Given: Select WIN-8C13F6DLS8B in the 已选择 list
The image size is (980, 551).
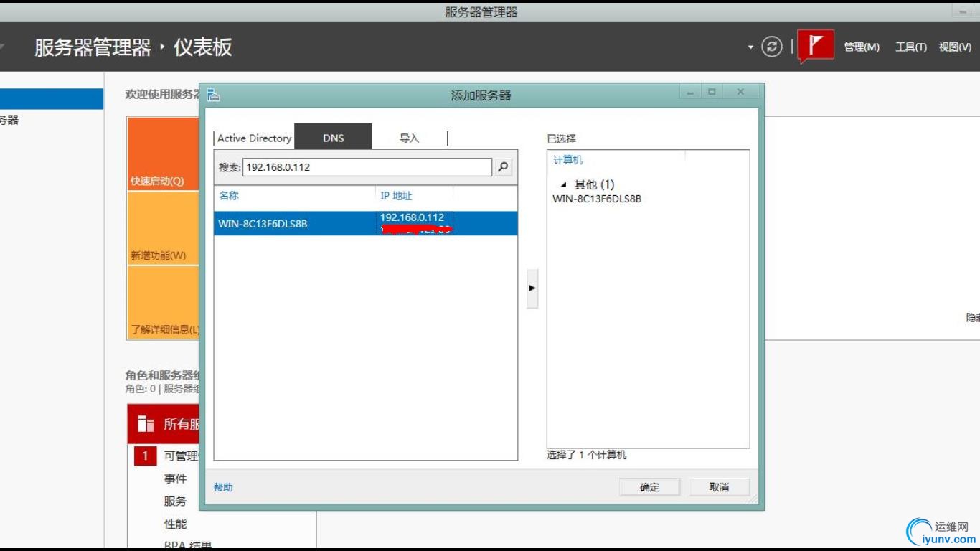Looking at the screenshot, I should click(597, 199).
